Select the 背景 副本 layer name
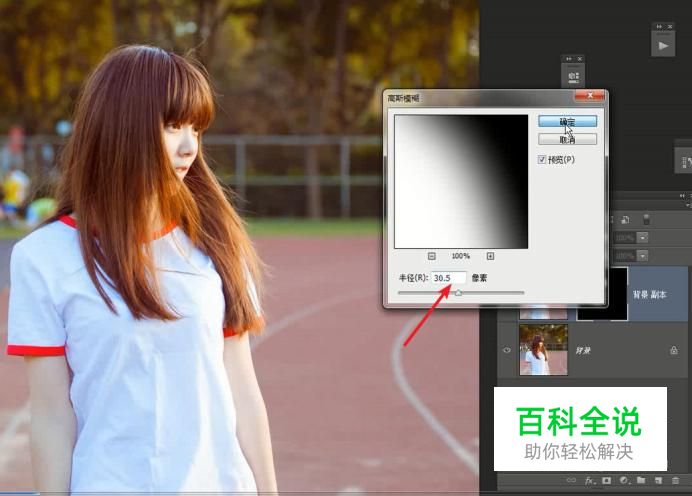692x496 pixels. pos(650,294)
